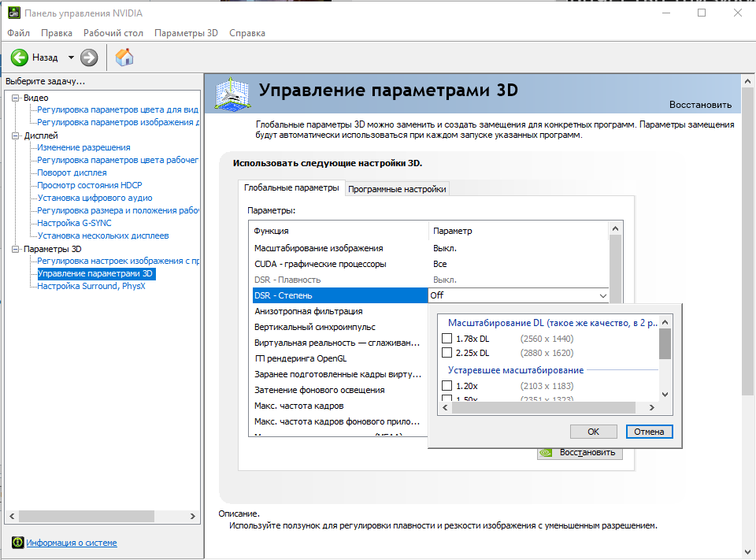
Task: Collapse the Дисплей tree node
Action: [x=16, y=135]
